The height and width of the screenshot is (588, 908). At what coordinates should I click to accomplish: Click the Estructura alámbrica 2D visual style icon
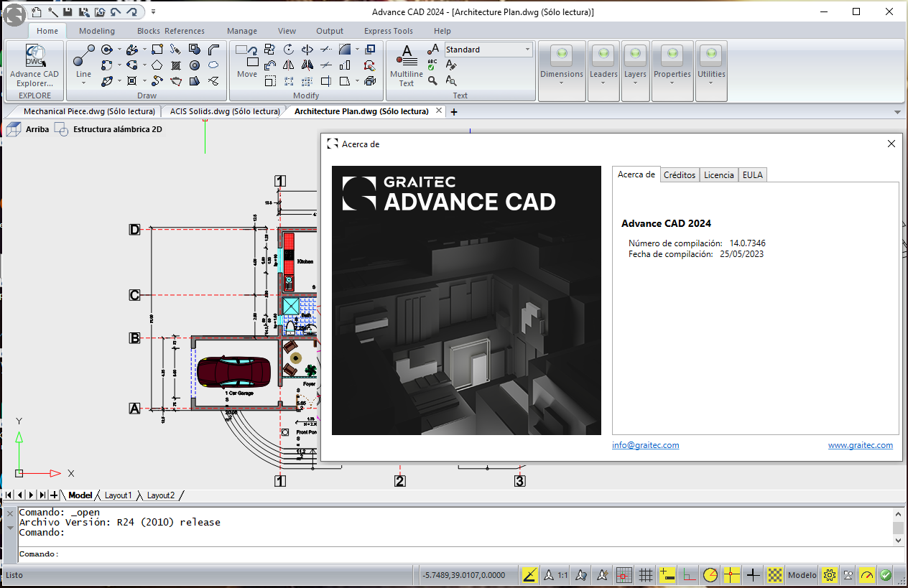(x=62, y=130)
